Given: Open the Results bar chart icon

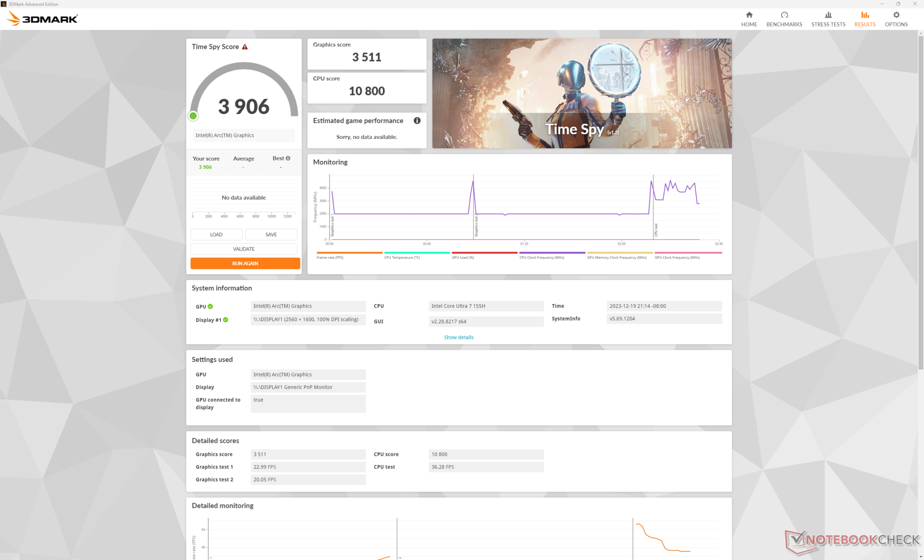Looking at the screenshot, I should pos(865,15).
